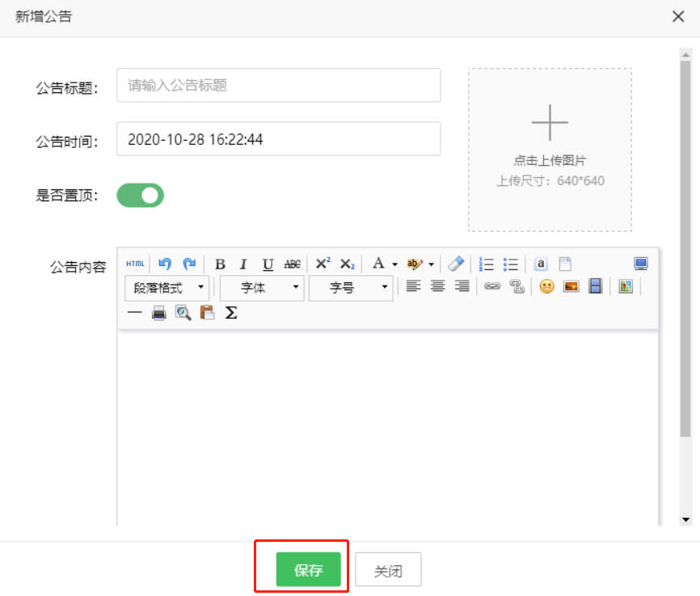
Task: Click the 关闭 button
Action: coord(388,569)
